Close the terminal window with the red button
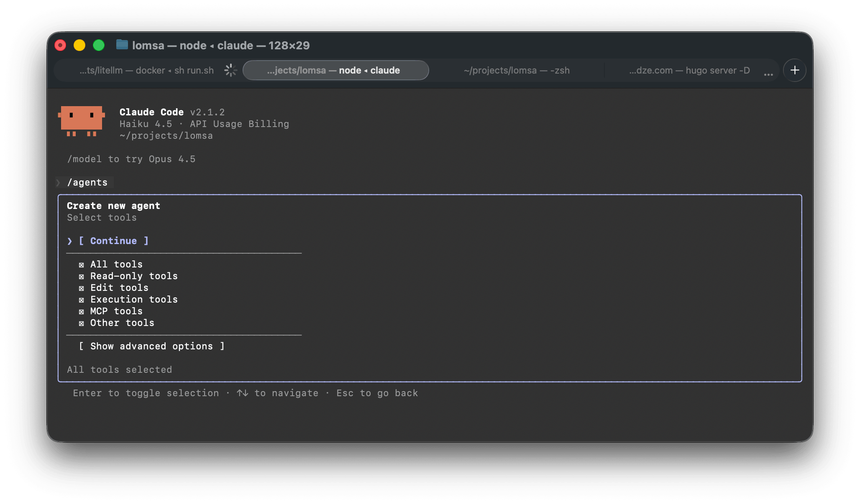This screenshot has width=860, height=504. click(x=61, y=45)
